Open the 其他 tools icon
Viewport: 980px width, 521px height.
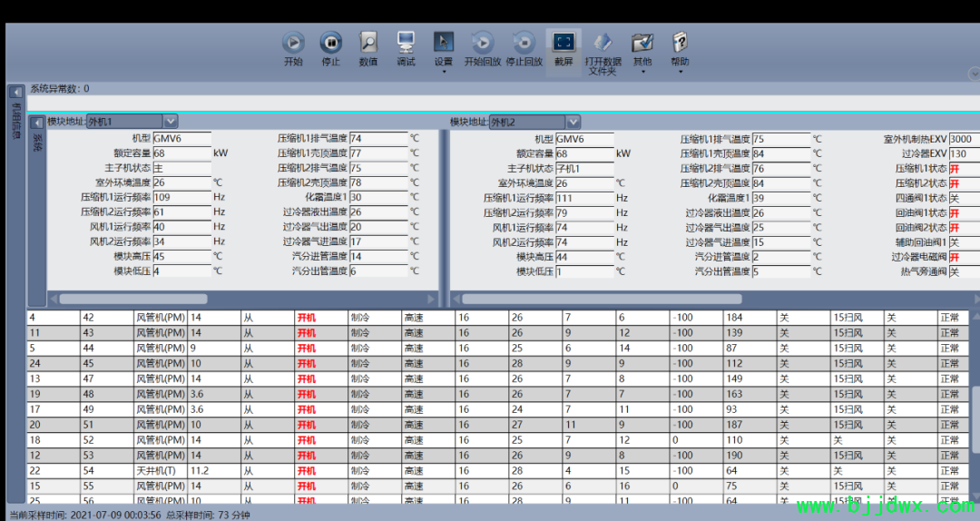click(x=642, y=43)
